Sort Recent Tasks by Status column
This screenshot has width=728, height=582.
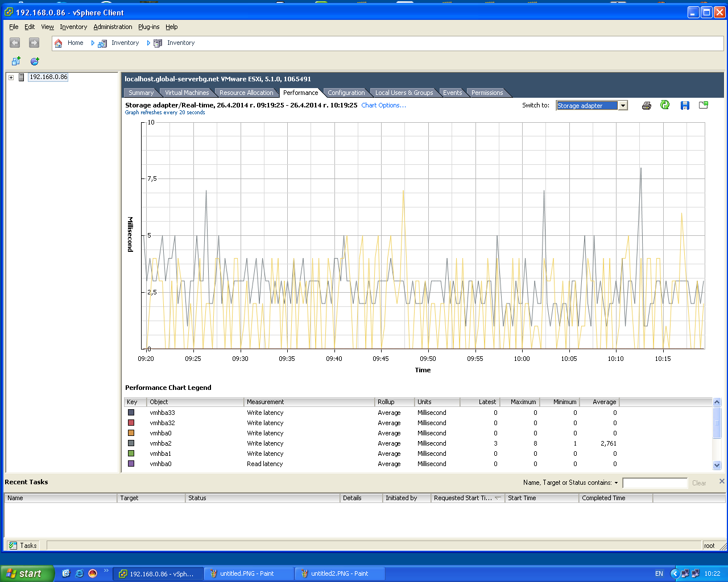[263, 498]
